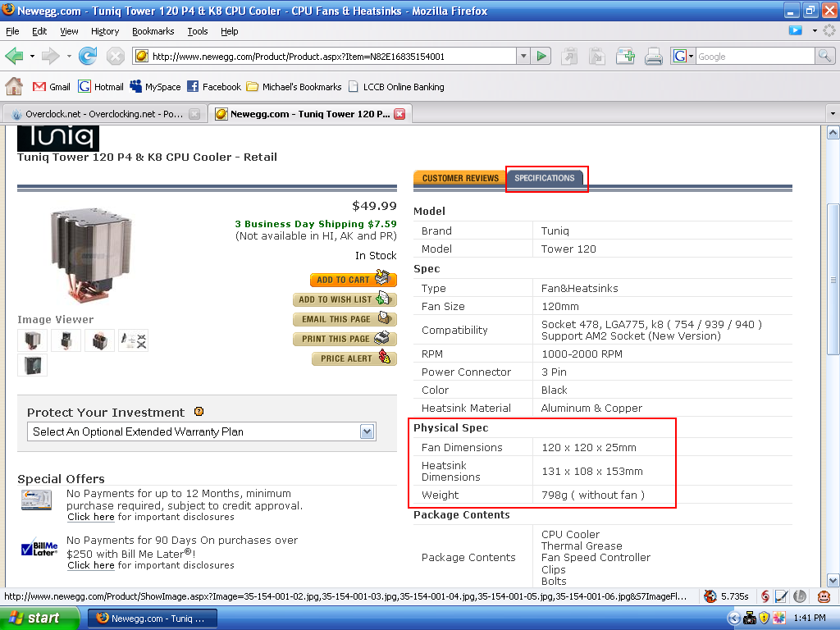
Task: Click the clipboard icon with the down-right arrow
Action: [x=597, y=56]
